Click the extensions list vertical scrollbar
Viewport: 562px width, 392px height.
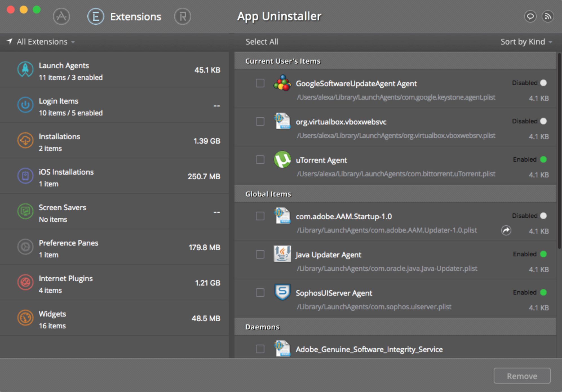tap(559, 151)
